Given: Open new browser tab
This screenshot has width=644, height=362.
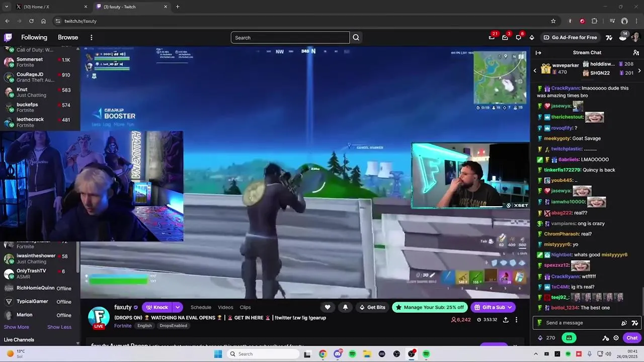Looking at the screenshot, I should point(178,7).
